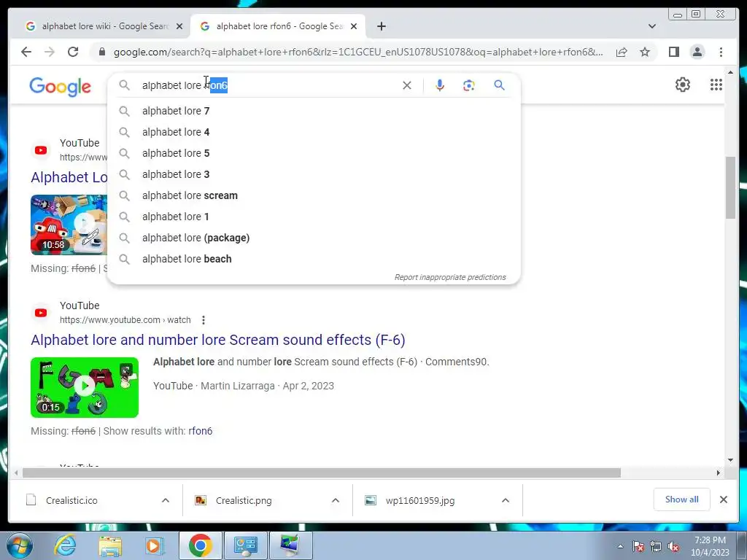Screen dimensions: 747x560
Task: Expand options for wp11601959.jpg download
Action: pos(506,500)
